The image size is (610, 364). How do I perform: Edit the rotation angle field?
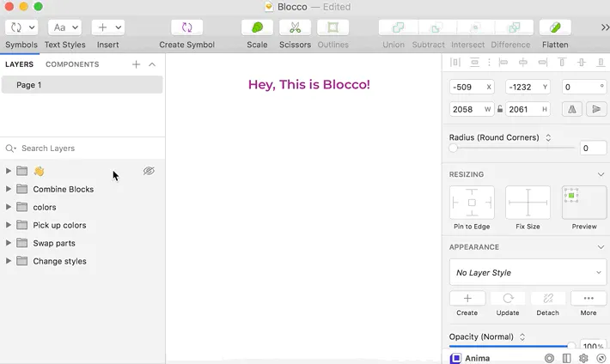(584, 87)
